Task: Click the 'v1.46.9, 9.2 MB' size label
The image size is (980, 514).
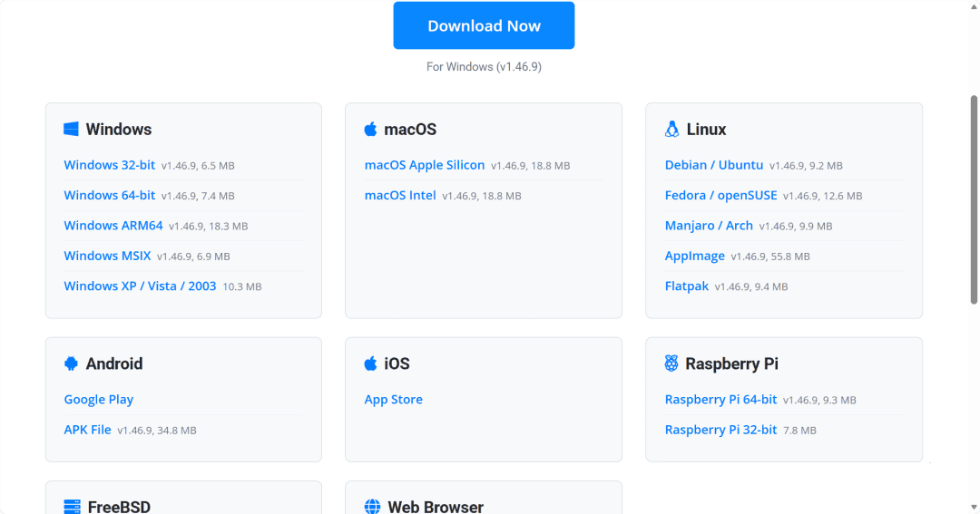Action: click(x=806, y=166)
